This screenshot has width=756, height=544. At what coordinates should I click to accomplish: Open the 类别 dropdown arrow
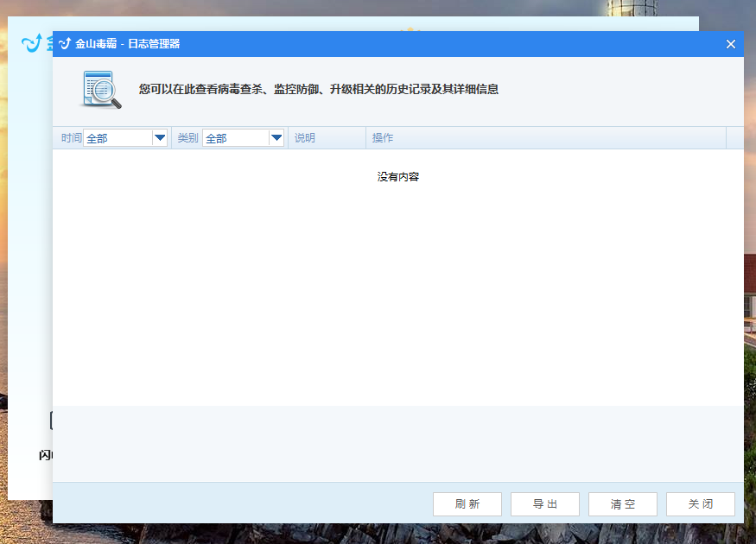(276, 138)
